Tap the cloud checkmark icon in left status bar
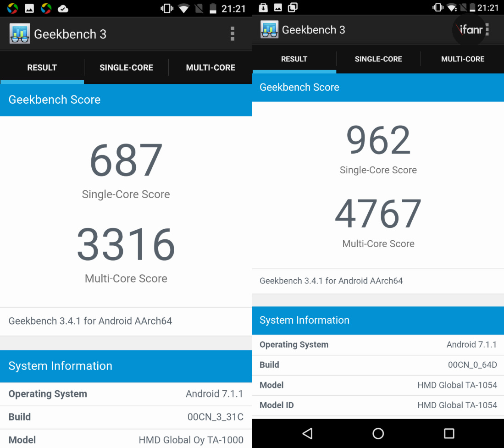The height and width of the screenshot is (448, 504). click(63, 8)
